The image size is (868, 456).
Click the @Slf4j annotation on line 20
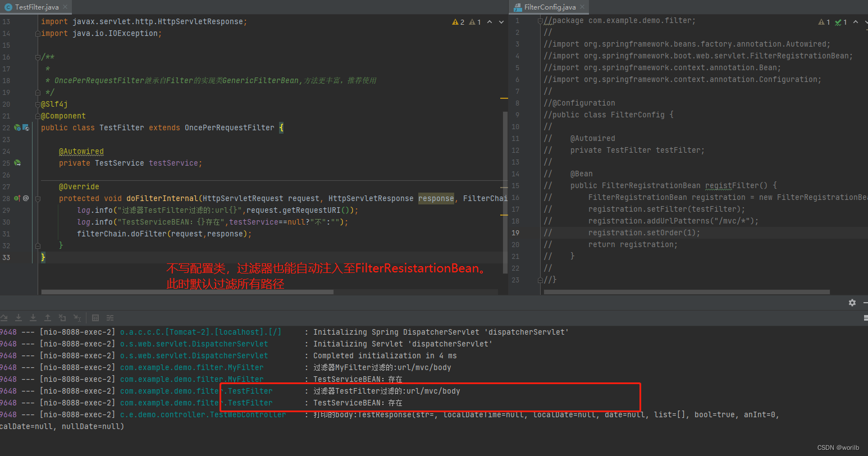point(54,104)
